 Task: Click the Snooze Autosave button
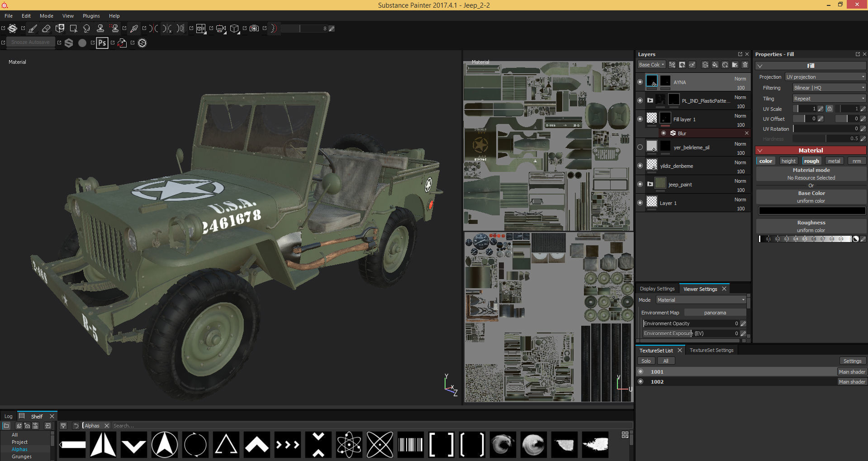click(x=30, y=42)
